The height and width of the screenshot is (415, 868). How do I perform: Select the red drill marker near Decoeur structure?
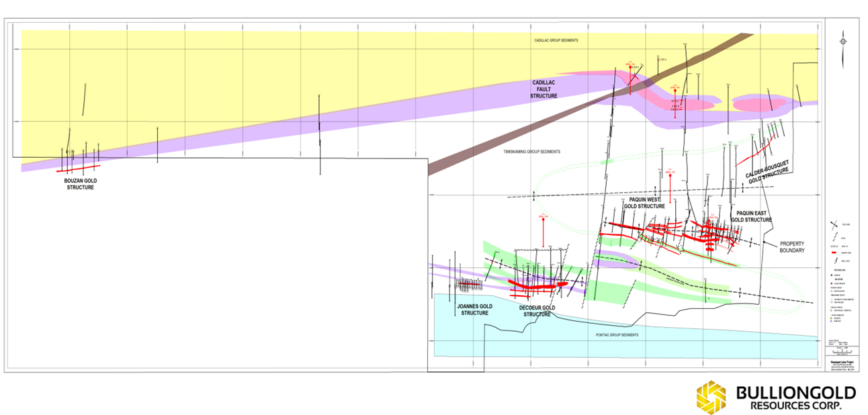543,232
